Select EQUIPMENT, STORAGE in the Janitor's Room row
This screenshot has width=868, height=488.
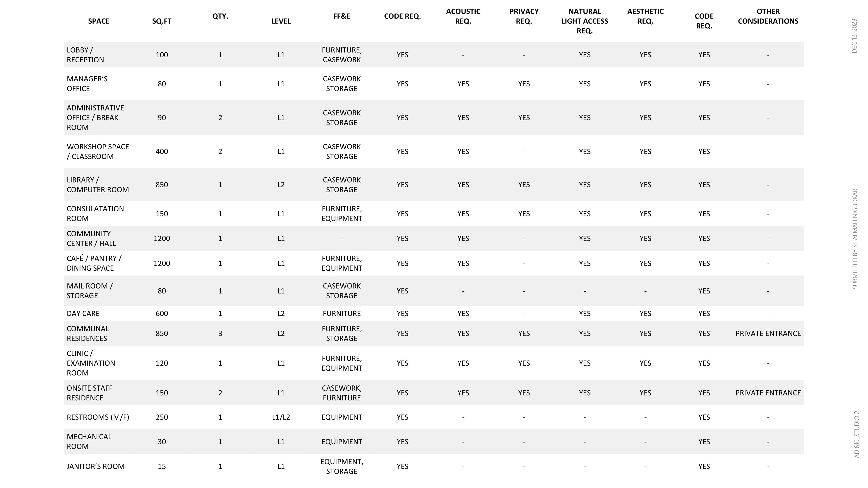pos(342,467)
